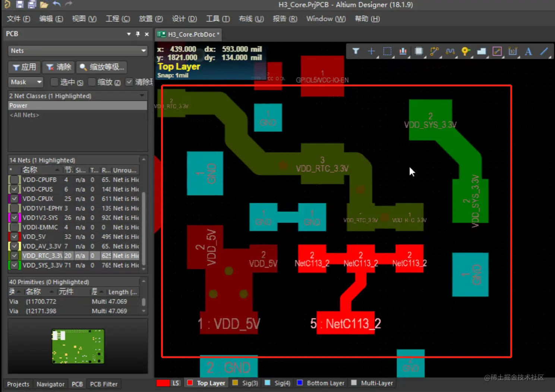Select the VDD_AV_3.3V net row
The image size is (555, 392).
(74, 246)
